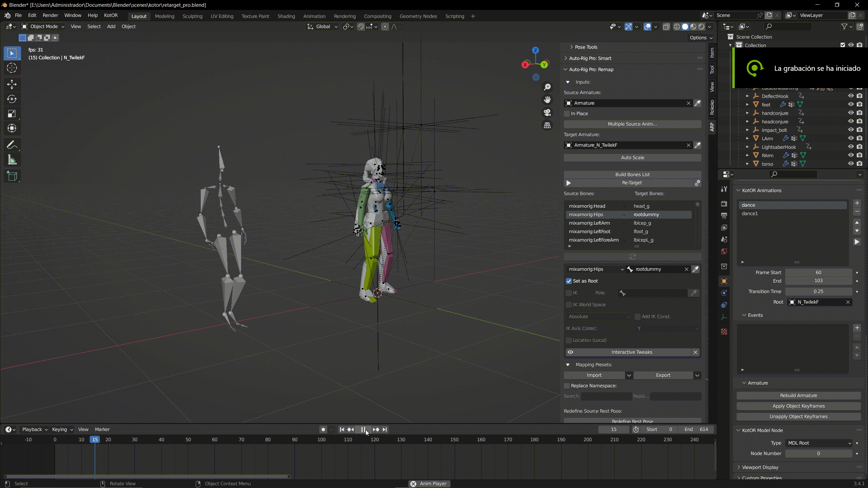Expand the Auto-Rig Pro: Smart panel
868x488 pixels.
click(x=590, y=58)
